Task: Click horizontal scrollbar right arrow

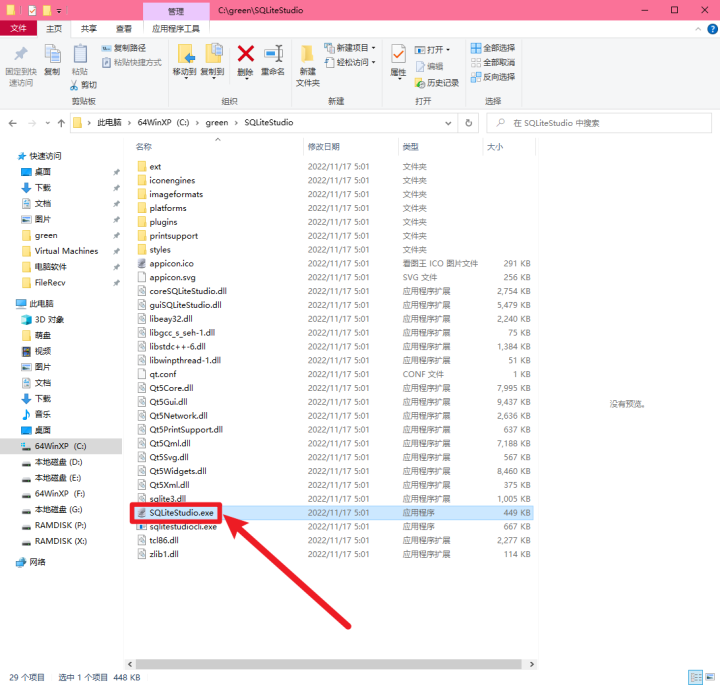Action: click(x=532, y=664)
